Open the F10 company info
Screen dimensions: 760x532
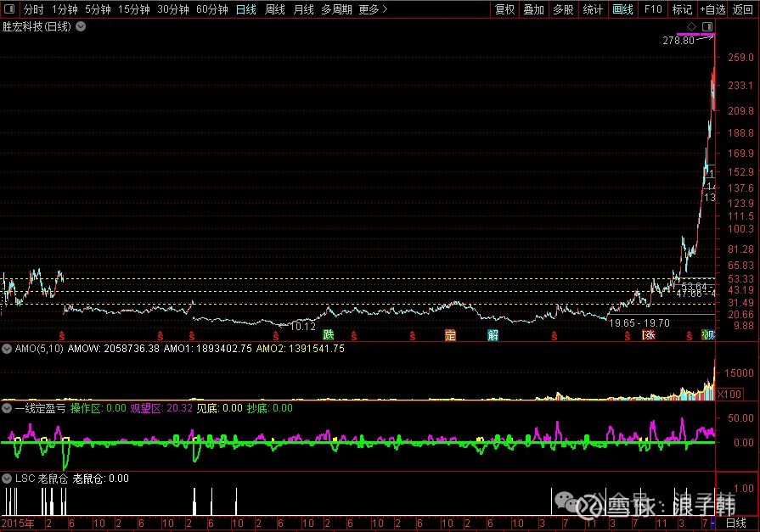tap(653, 9)
